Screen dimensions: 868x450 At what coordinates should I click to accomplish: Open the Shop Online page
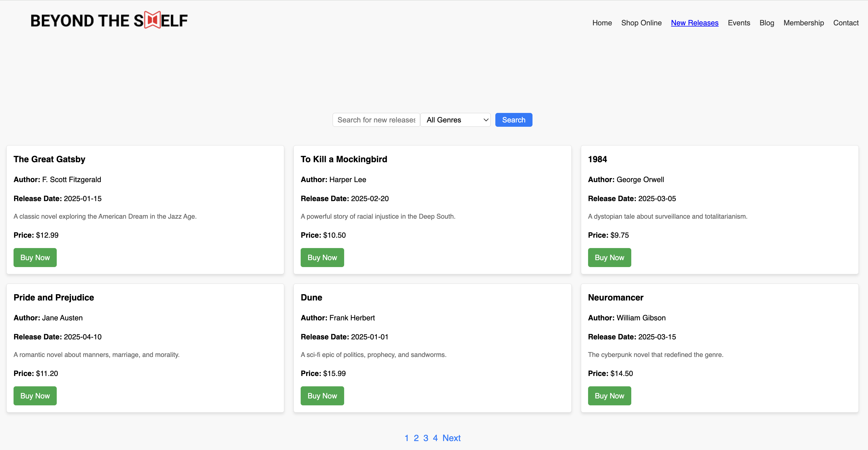[641, 23]
